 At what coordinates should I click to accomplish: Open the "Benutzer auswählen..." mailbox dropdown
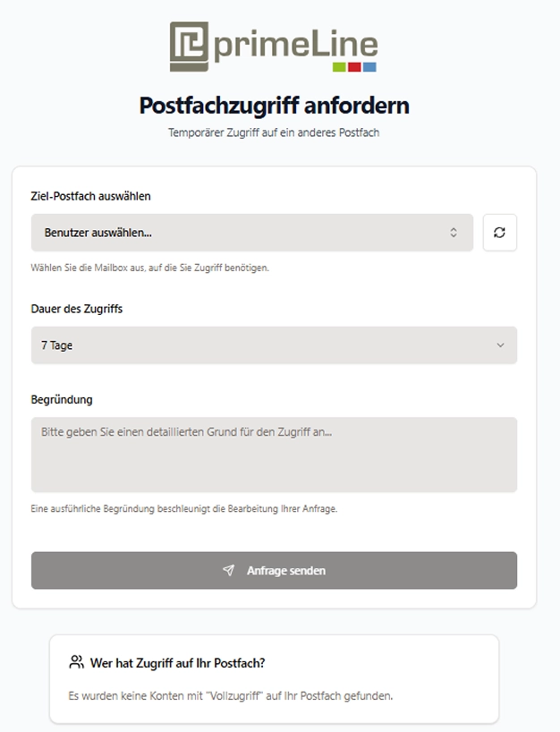click(x=250, y=232)
